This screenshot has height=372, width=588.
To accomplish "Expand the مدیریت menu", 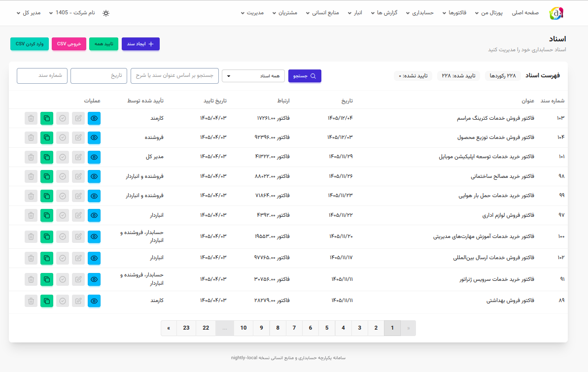I will coord(252,13).
